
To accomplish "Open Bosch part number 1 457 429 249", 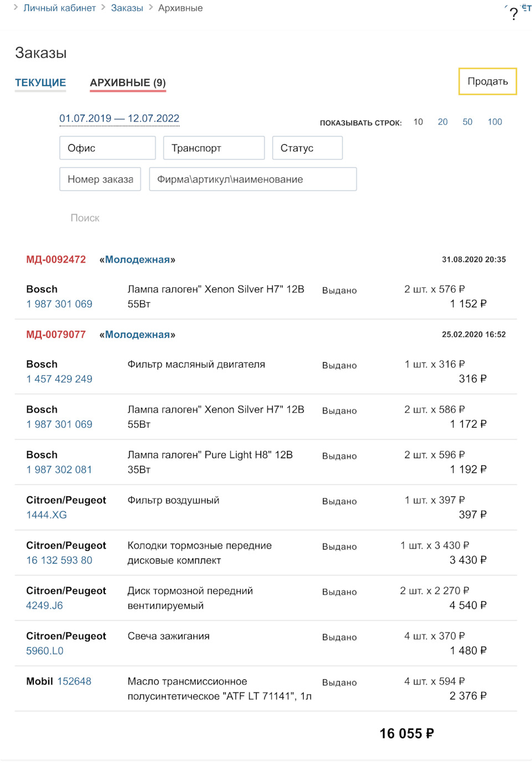I will (x=59, y=379).
